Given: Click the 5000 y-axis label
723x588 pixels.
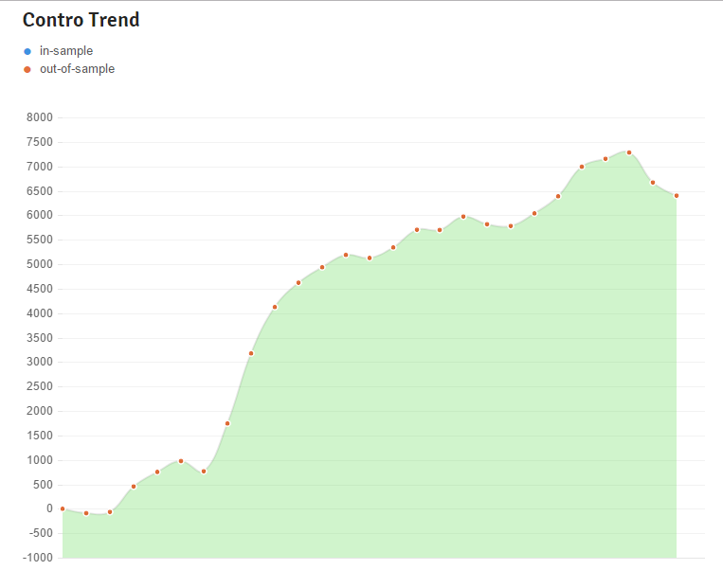Looking at the screenshot, I should point(40,264).
